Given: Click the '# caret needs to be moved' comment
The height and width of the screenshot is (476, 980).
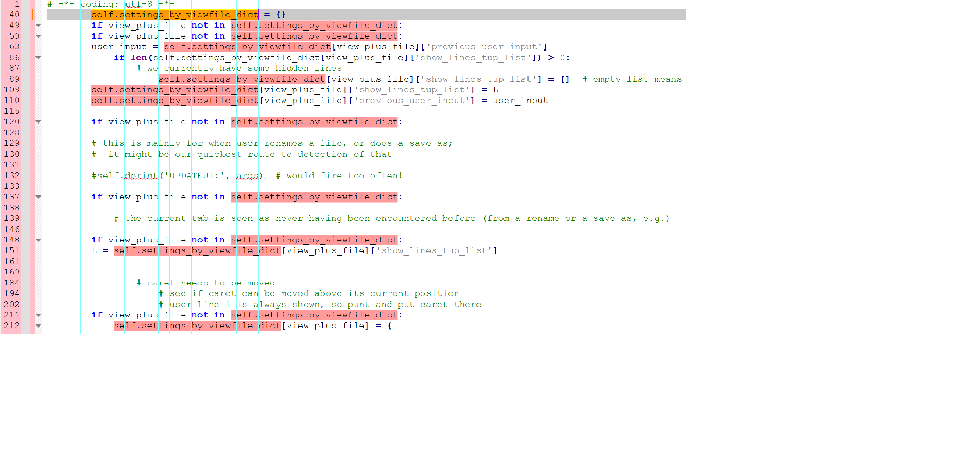Looking at the screenshot, I should tap(206, 283).
